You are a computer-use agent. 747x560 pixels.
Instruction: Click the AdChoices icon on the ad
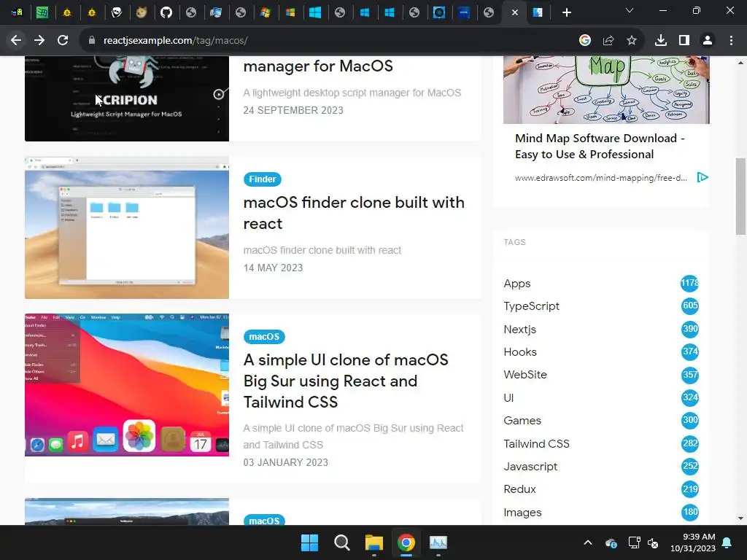click(x=703, y=178)
